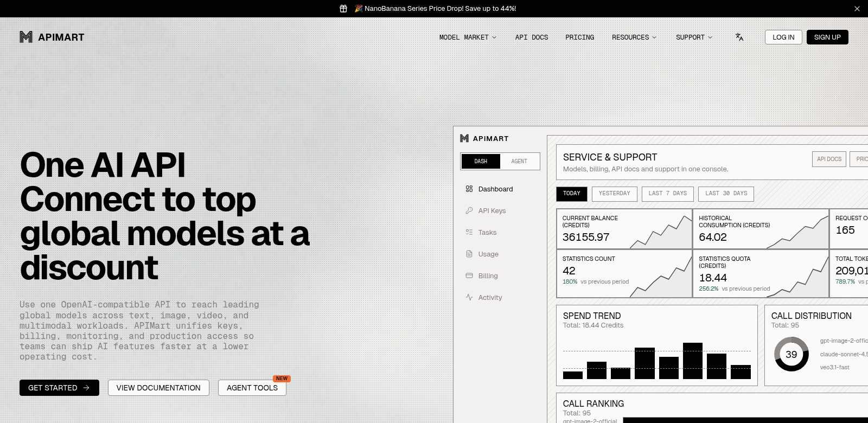Click the 'Total: 18.44 Credits' text
The image size is (868, 423).
coord(593,325)
